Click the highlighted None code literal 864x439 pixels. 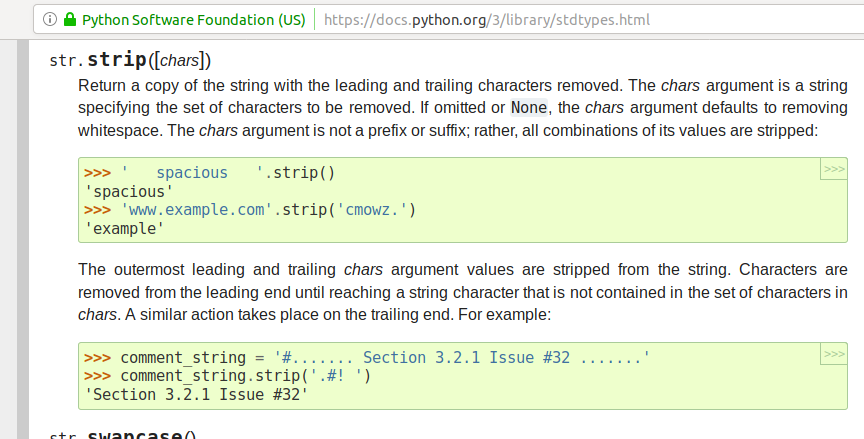[x=529, y=107]
